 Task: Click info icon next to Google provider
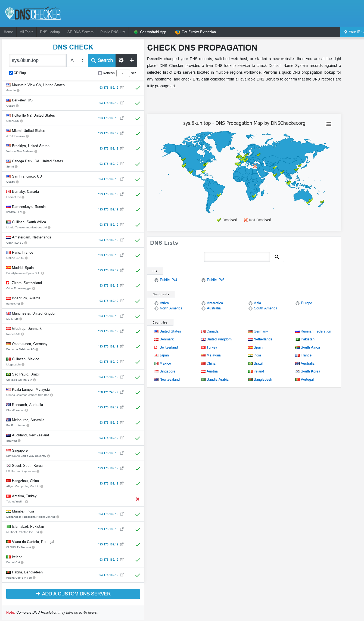pyautogui.click(x=18, y=91)
